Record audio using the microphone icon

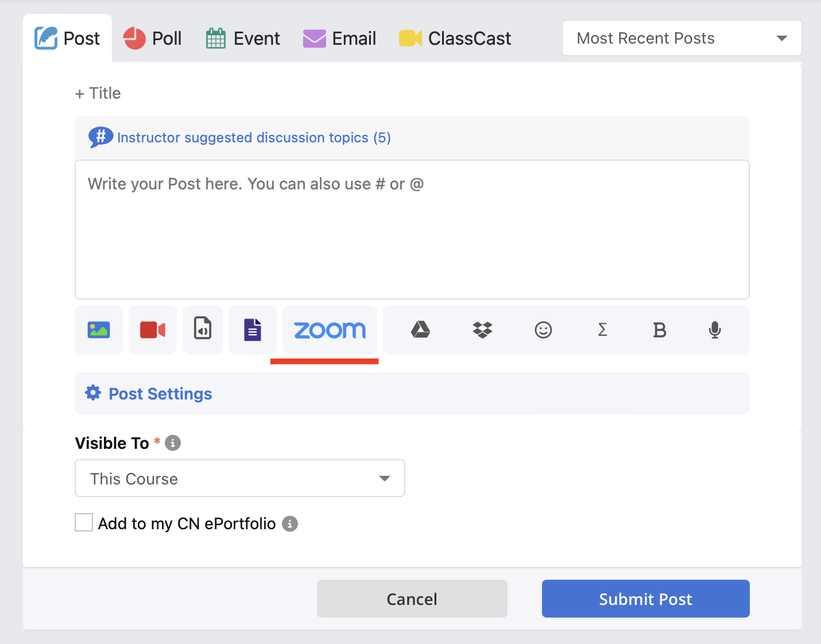click(x=715, y=329)
